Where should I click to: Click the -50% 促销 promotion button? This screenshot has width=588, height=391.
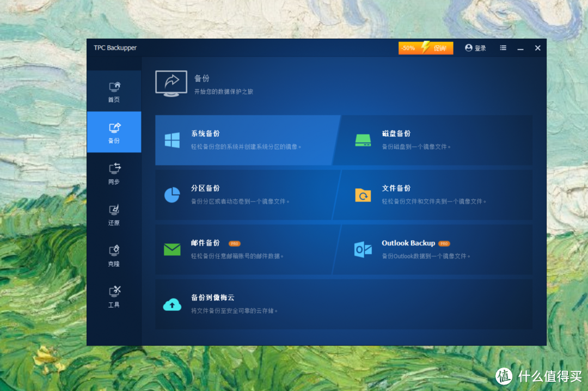coord(426,48)
